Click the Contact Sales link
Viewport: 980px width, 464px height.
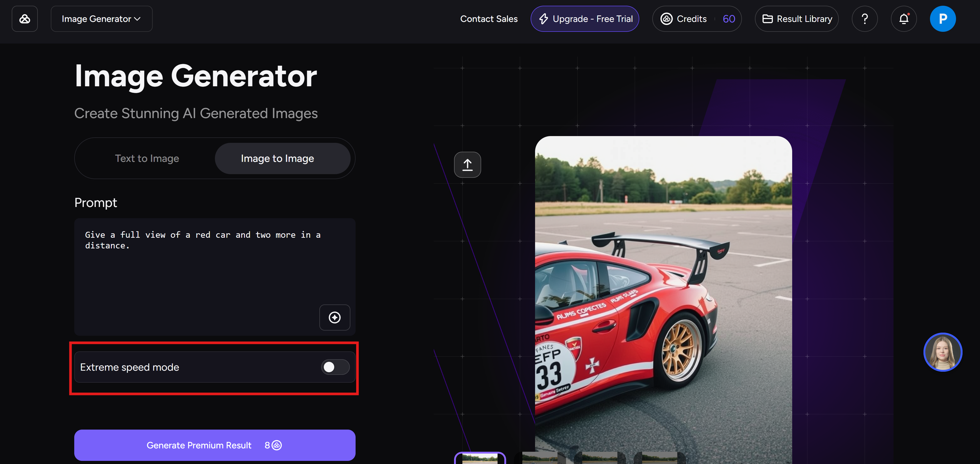488,19
